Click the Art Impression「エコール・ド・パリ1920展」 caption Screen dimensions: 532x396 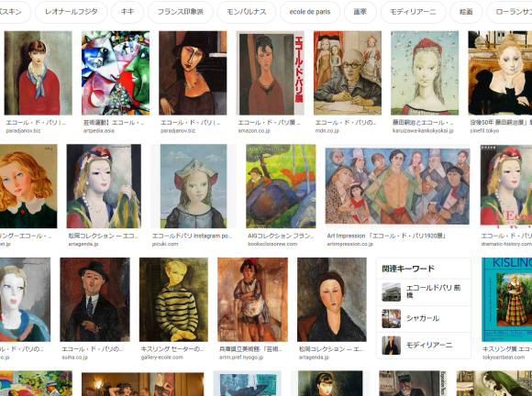click(386, 236)
